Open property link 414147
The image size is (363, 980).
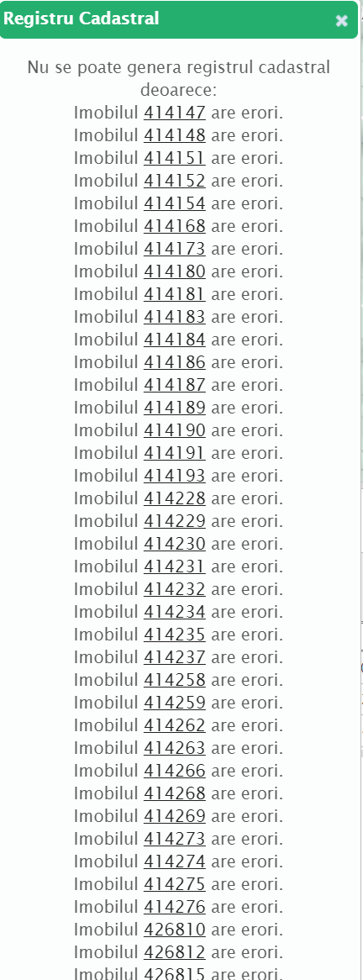tap(174, 113)
